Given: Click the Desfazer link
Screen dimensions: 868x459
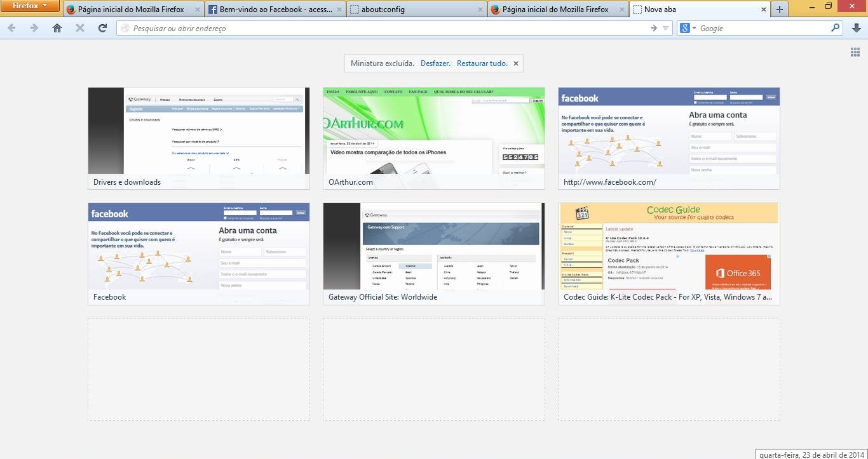Looking at the screenshot, I should pos(435,63).
